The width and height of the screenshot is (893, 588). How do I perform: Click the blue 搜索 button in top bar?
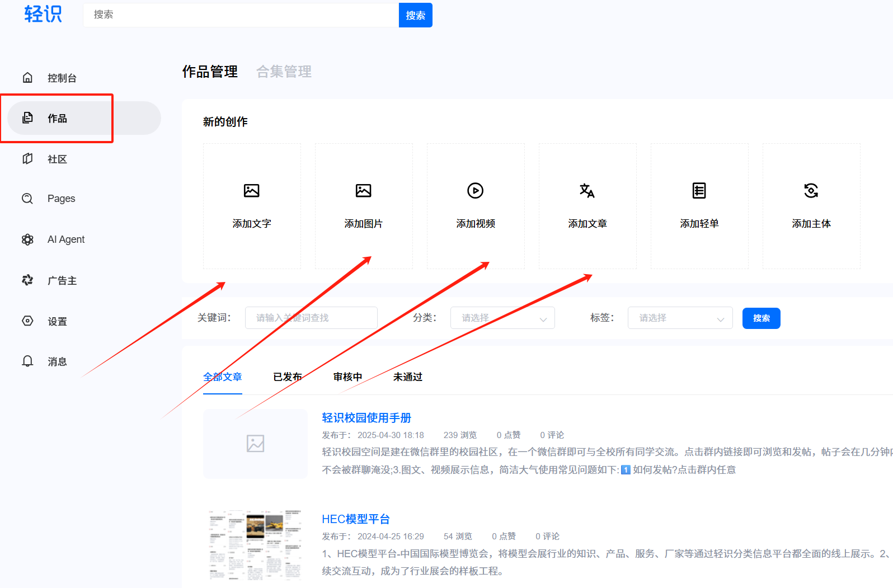415,15
